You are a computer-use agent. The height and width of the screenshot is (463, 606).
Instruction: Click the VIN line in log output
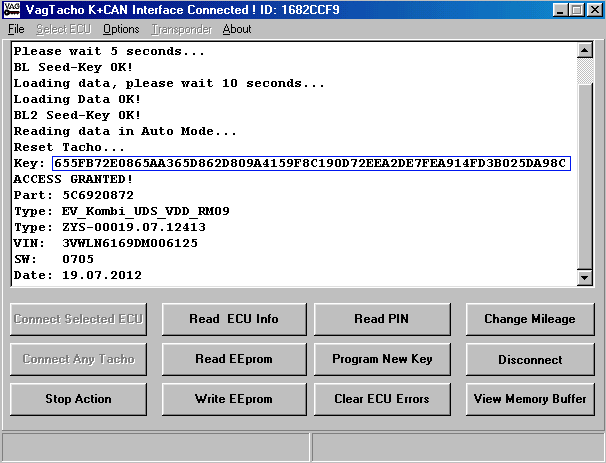(106, 243)
